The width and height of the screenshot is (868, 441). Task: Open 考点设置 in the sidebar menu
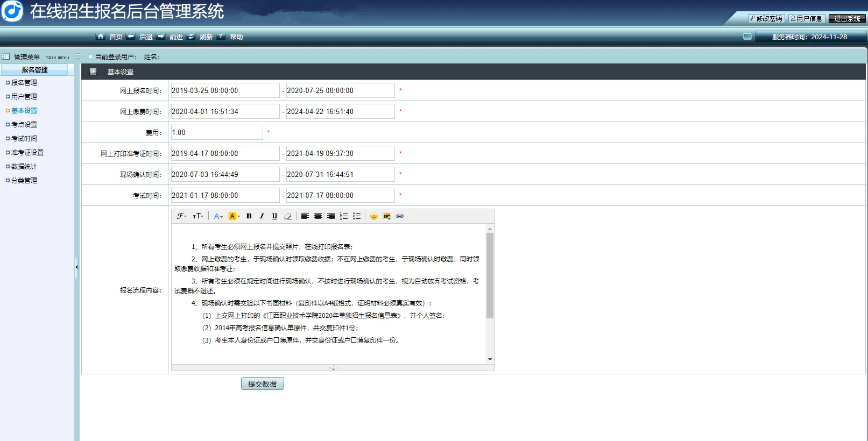click(24, 125)
